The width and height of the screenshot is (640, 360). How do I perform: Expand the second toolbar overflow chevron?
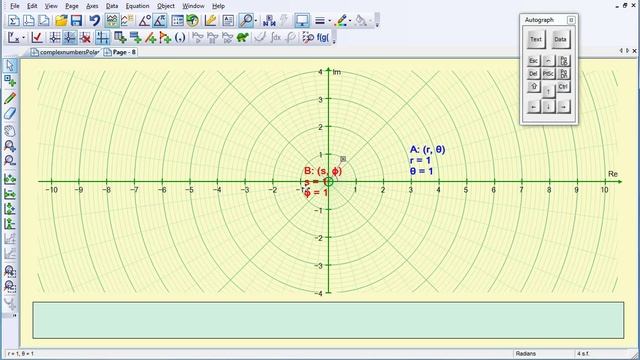334,38
